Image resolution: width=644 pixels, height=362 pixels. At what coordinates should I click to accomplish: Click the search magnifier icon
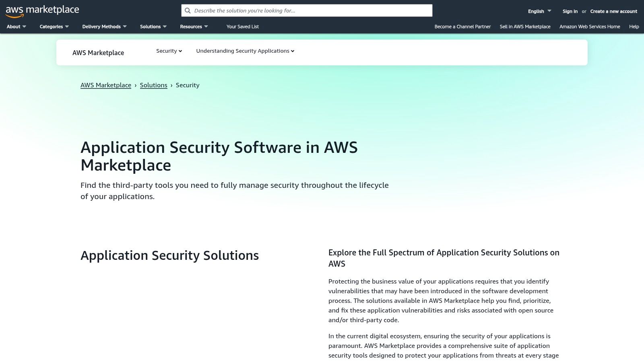(188, 10)
